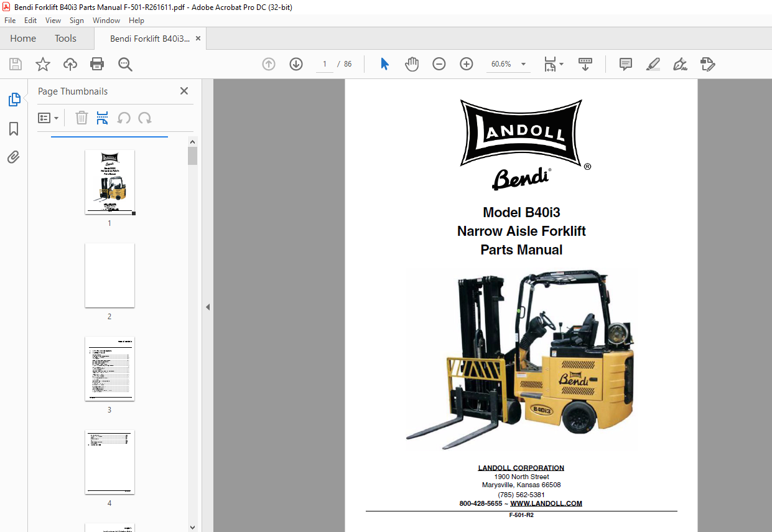The image size is (772, 532).
Task: Select the Highlight text pen tool
Action: click(653, 64)
